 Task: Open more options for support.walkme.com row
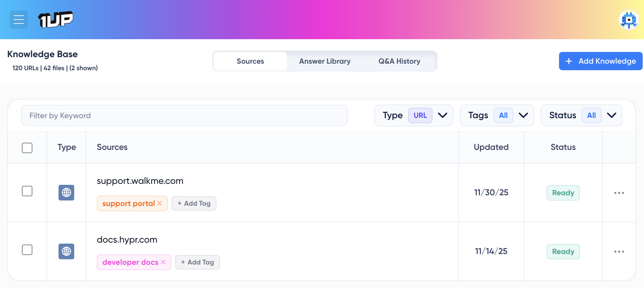coord(619,193)
